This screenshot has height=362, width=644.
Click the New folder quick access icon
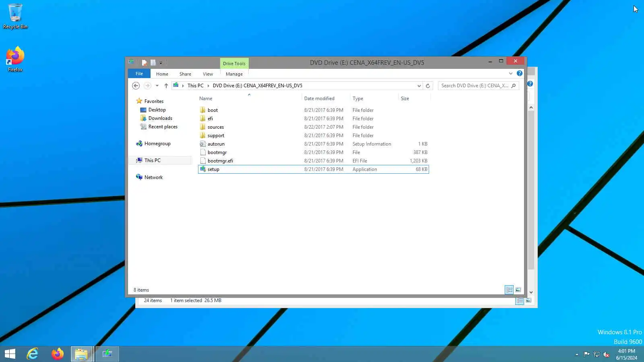153,63
